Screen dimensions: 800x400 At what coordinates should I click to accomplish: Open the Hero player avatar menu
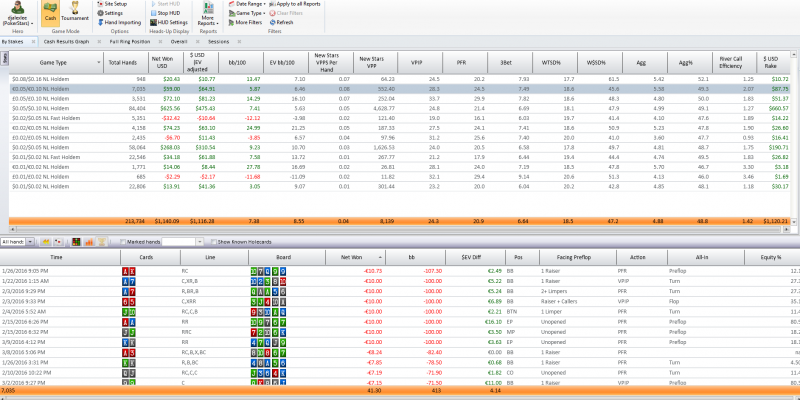pos(17,14)
